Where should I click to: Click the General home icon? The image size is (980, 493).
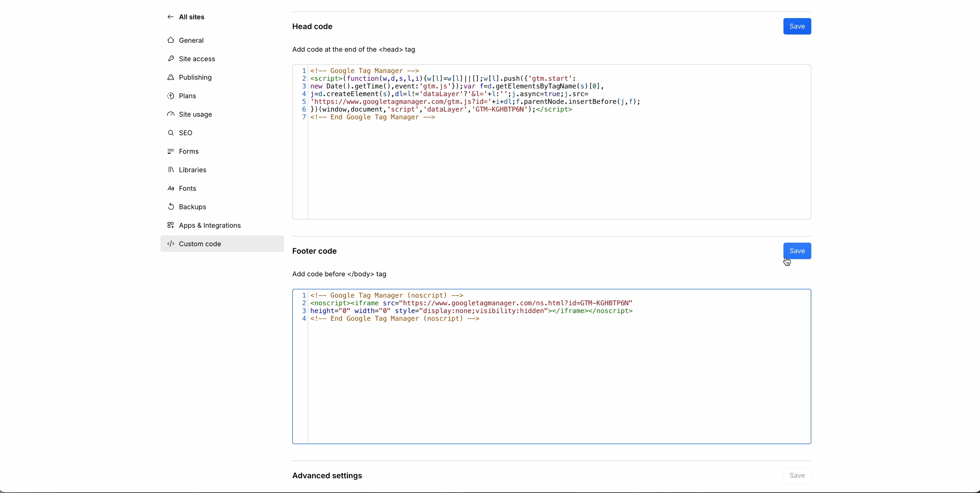click(x=171, y=40)
